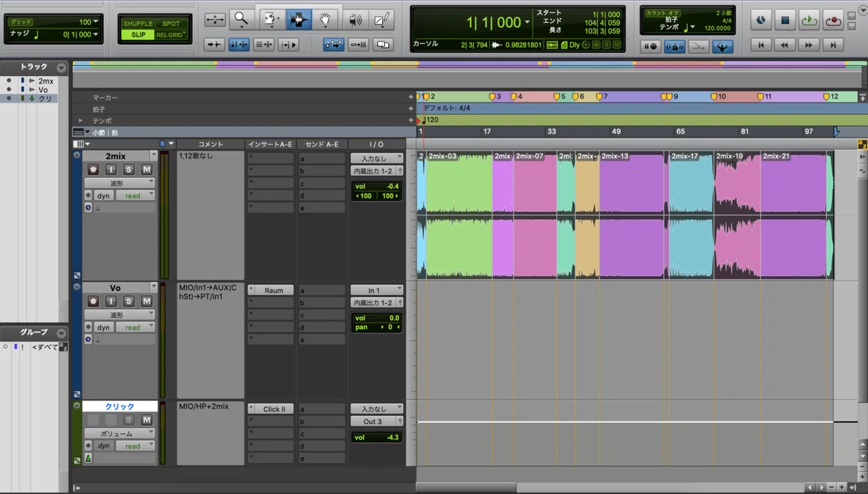This screenshot has height=494, width=868.
Task: Toggle Link Track and Edit Selection
Action: click(264, 45)
